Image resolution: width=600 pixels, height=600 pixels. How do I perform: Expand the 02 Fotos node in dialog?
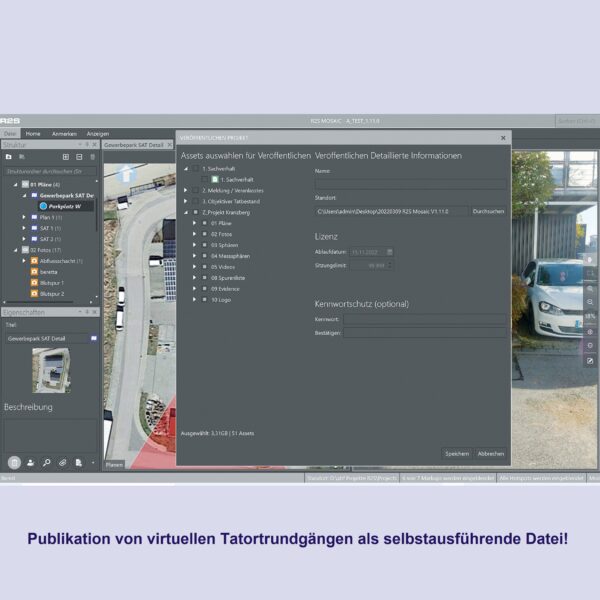(194, 234)
